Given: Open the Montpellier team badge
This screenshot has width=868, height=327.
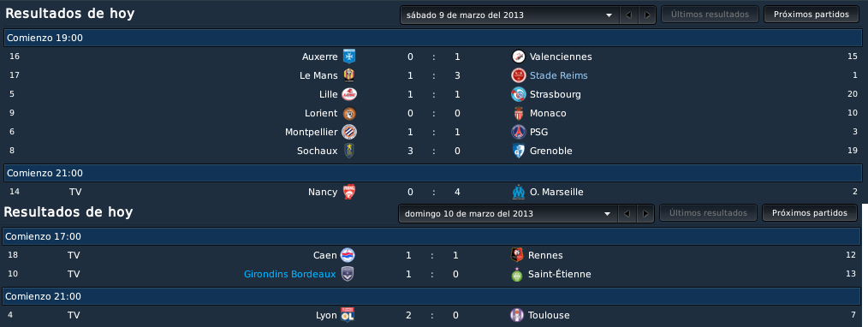Looking at the screenshot, I should click(x=348, y=132).
